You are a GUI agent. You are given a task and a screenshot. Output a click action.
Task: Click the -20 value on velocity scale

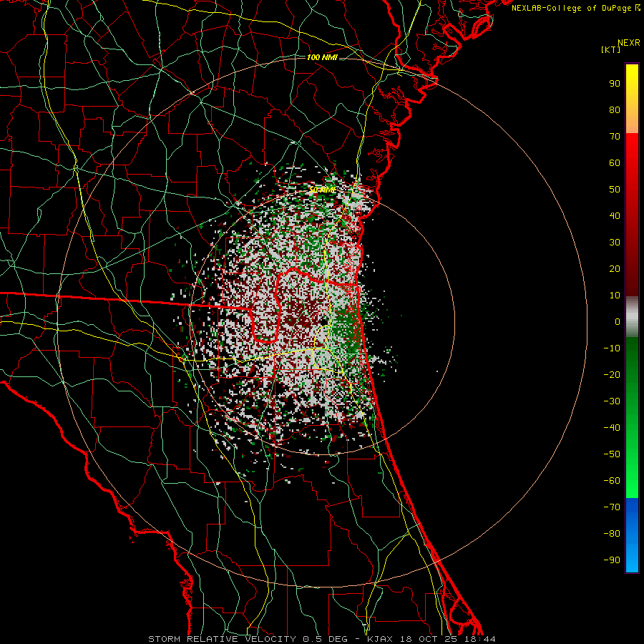pos(612,374)
